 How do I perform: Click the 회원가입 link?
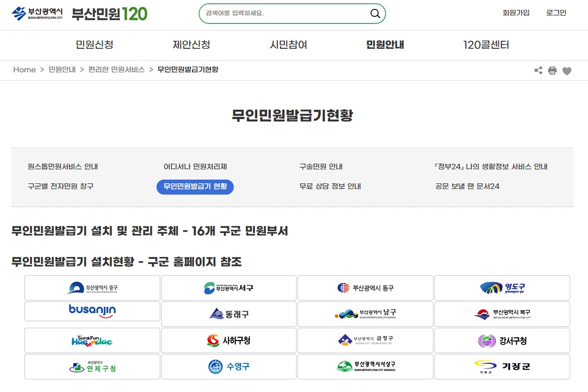click(516, 13)
